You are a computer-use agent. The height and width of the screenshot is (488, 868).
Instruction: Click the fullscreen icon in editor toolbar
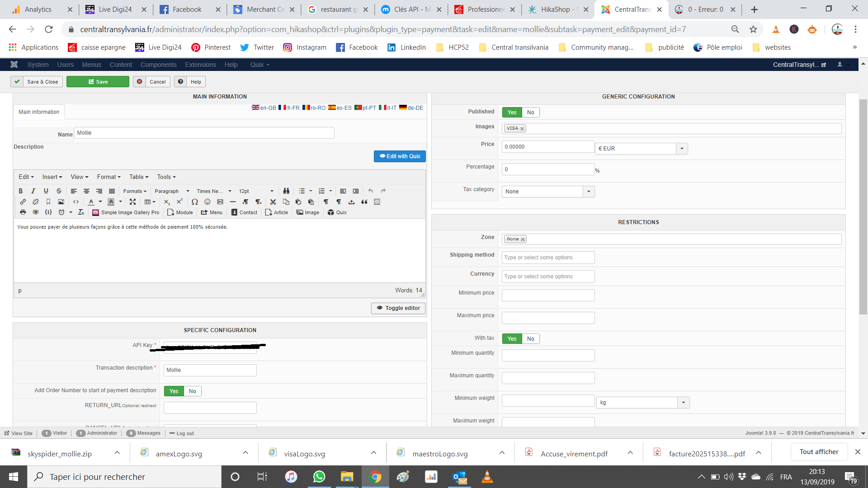coord(132,202)
